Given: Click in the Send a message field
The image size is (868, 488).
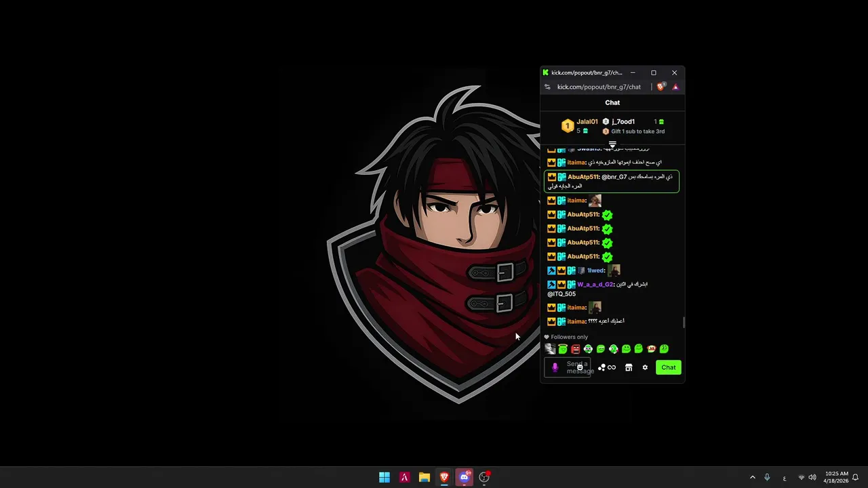Looking at the screenshot, I should [568, 367].
